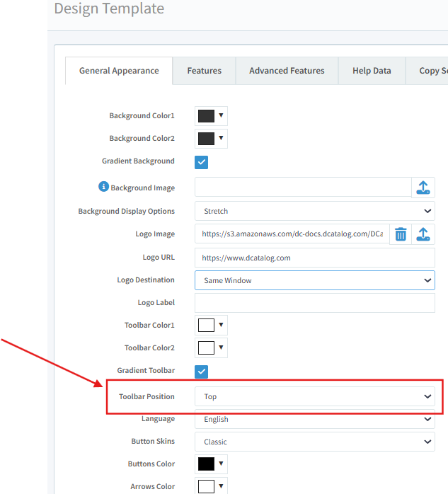Expand the Background Display Options dropdown
448x494 pixels.
tap(314, 211)
